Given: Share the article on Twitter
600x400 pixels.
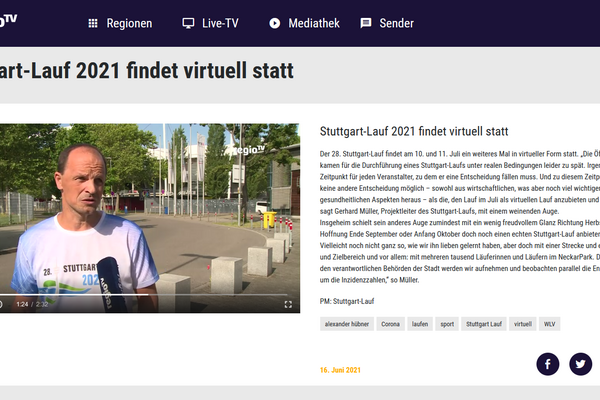Looking at the screenshot, I should pyautogui.click(x=580, y=364).
